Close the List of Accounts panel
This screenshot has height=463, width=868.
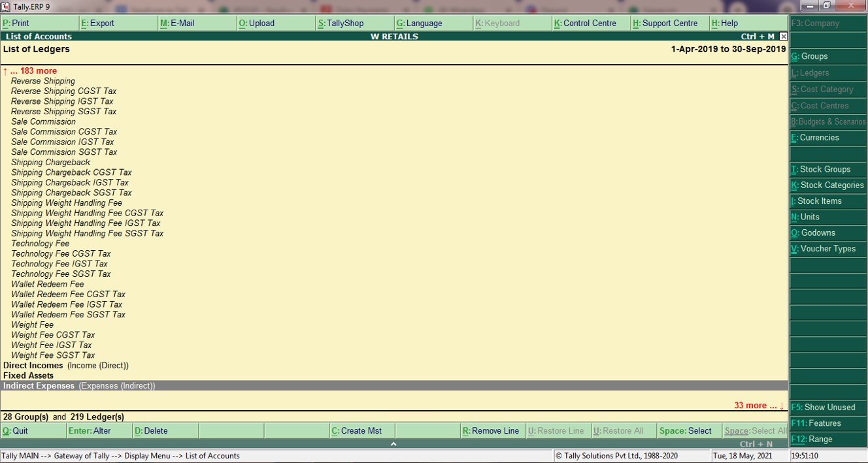[783, 37]
